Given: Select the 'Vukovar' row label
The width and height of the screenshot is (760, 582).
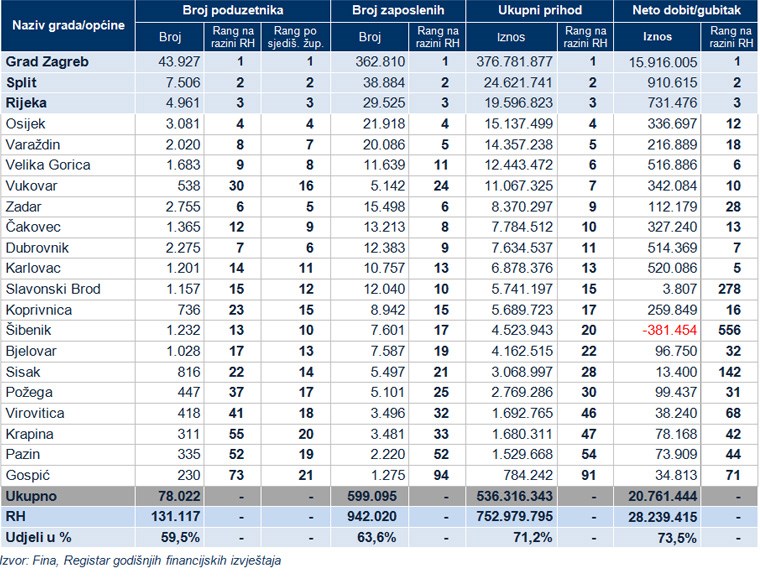Looking at the screenshot, I should point(32,186).
